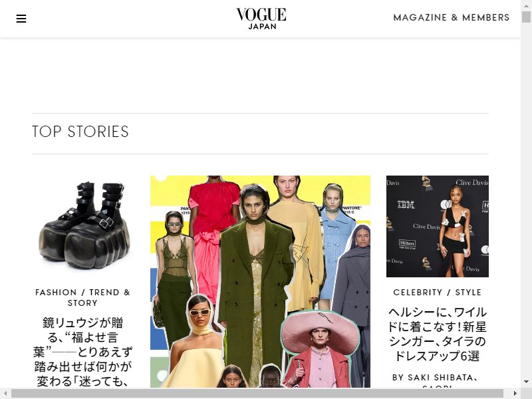Open the タイラ dress-up article headline
The width and height of the screenshot is (532, 399).
pyautogui.click(x=438, y=334)
